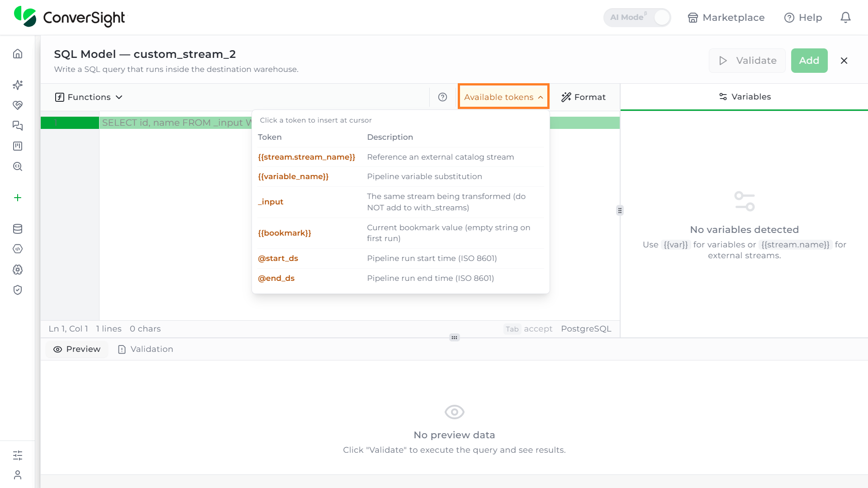Open the Home icon in the sidebar
868x488 pixels.
tap(18, 54)
